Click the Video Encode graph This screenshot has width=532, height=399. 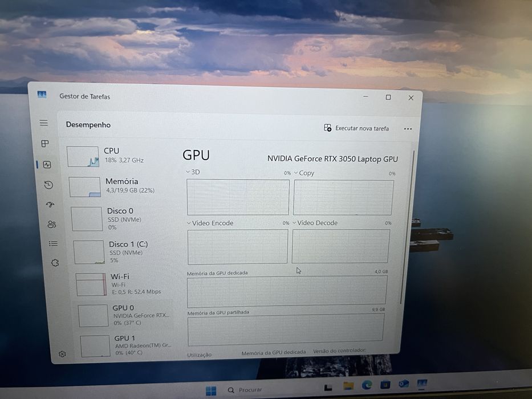(x=238, y=247)
